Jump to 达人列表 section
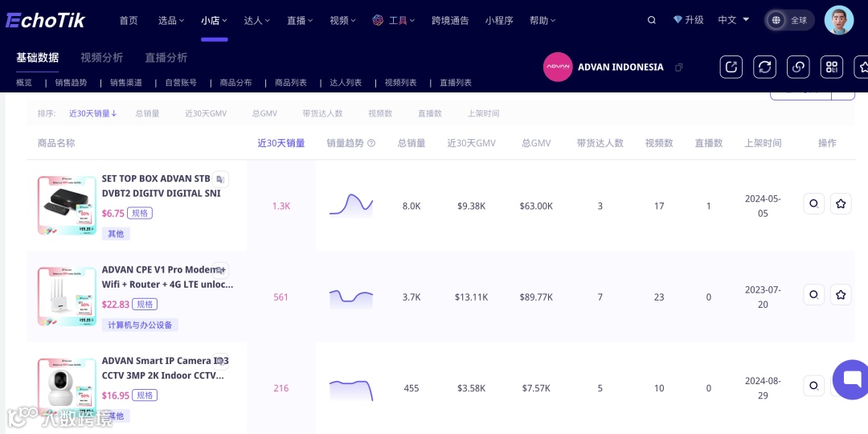The width and height of the screenshot is (868, 434). point(346,83)
